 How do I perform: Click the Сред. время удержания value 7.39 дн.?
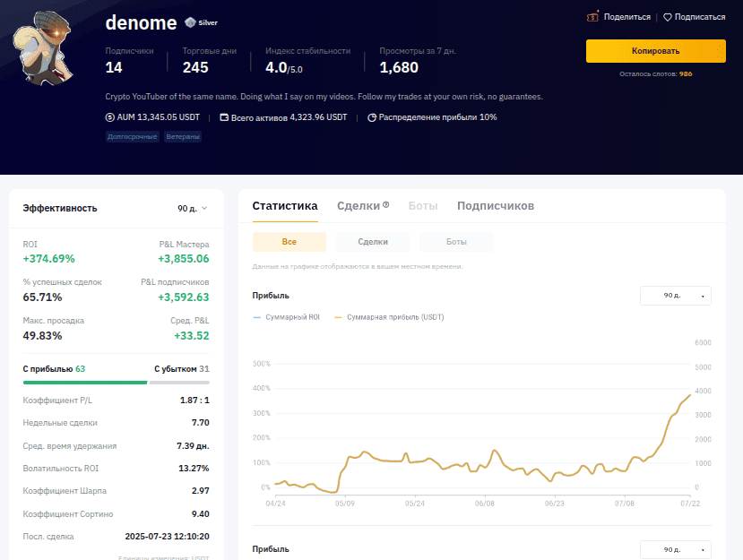(193, 446)
